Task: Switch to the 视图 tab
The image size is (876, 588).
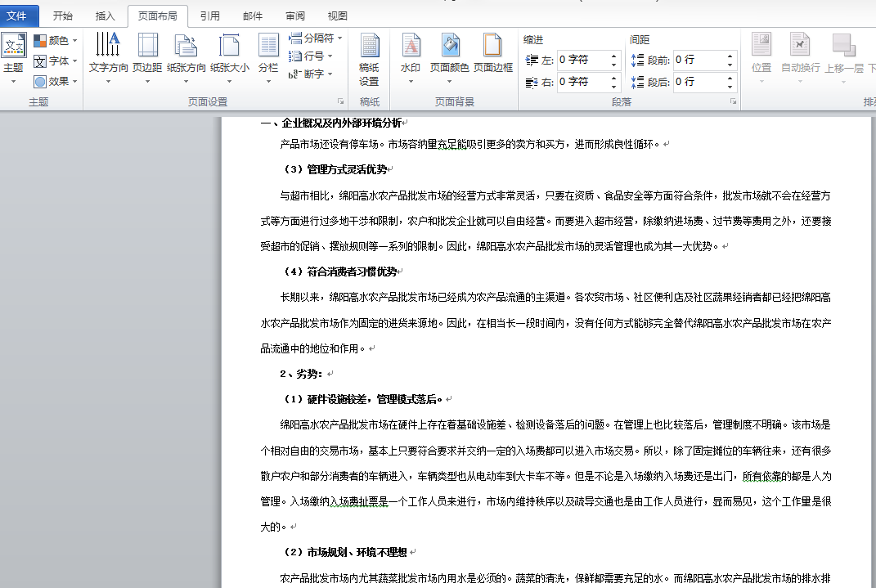Action: (x=338, y=16)
